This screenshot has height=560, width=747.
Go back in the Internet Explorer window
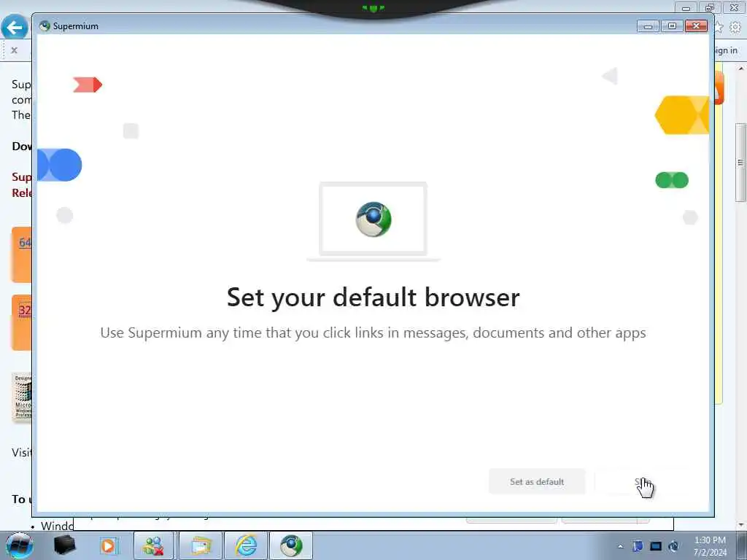pyautogui.click(x=14, y=27)
